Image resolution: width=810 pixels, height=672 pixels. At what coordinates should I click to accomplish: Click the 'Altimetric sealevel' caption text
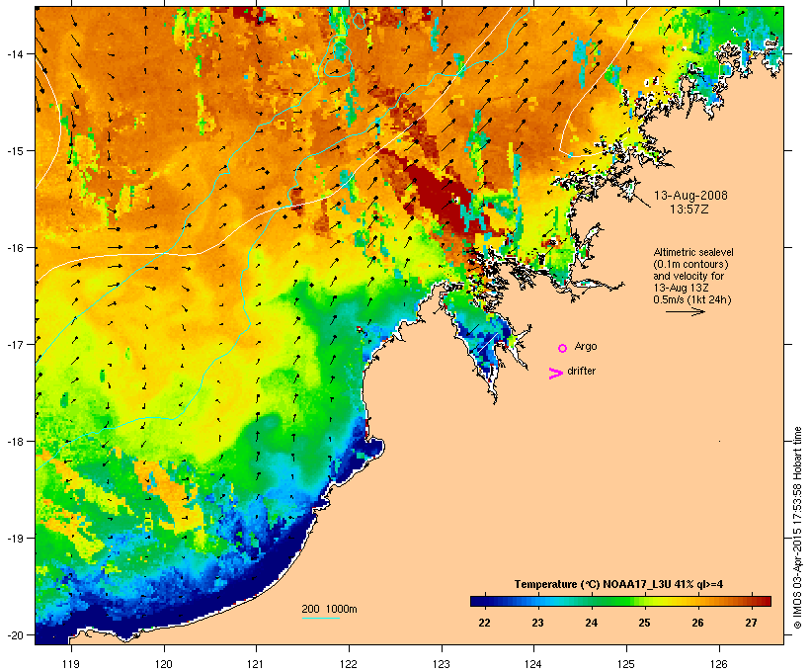693,252
